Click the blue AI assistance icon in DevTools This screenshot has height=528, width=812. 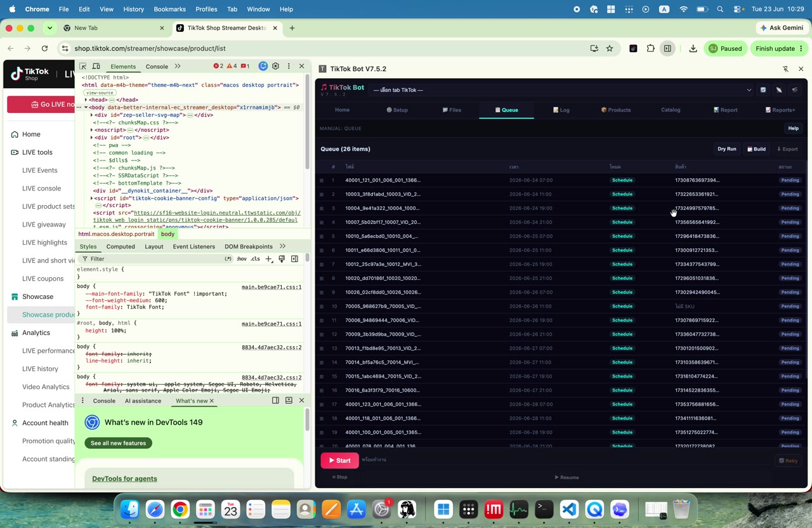pos(263,66)
